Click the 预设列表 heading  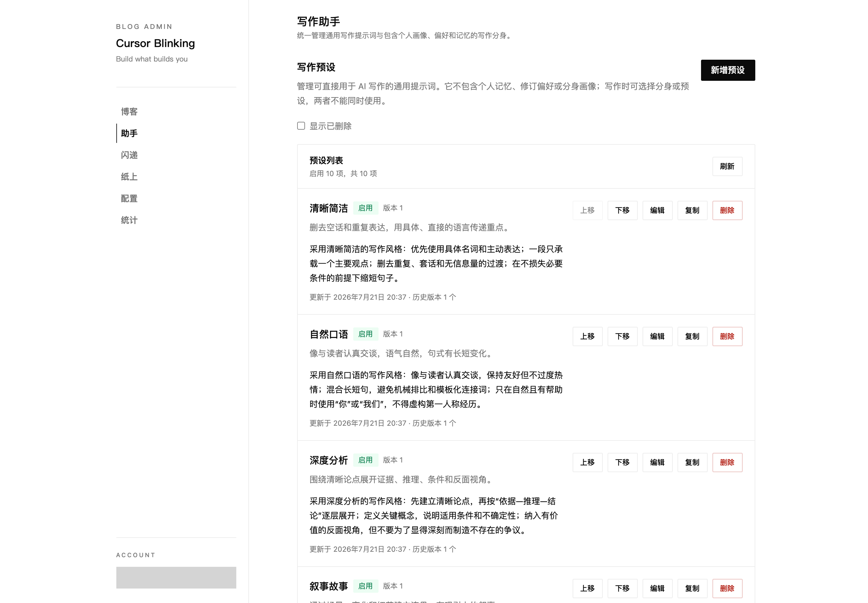coord(326,161)
